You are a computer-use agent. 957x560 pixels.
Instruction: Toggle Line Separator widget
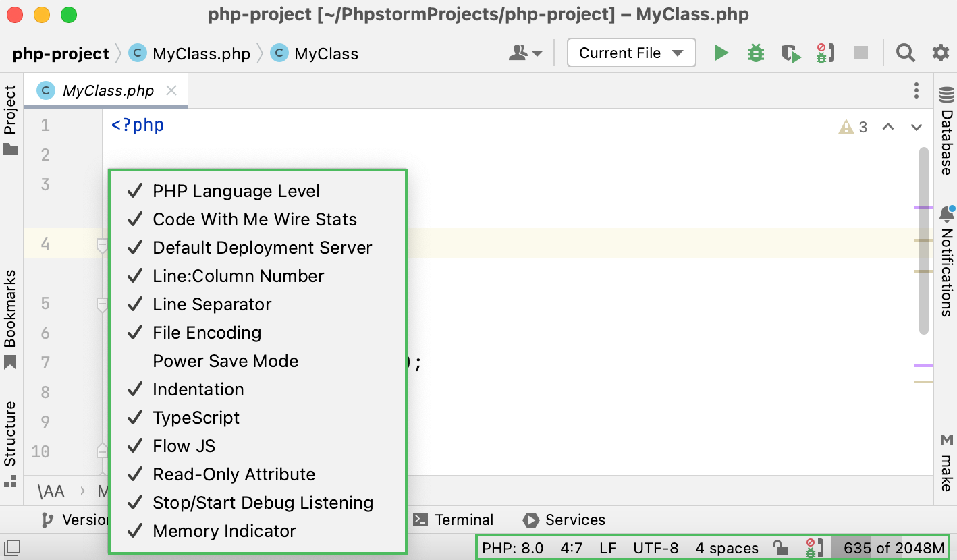257,304
